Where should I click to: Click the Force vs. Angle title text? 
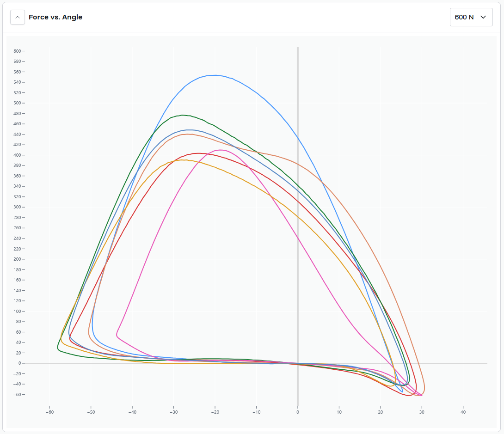[x=55, y=17]
